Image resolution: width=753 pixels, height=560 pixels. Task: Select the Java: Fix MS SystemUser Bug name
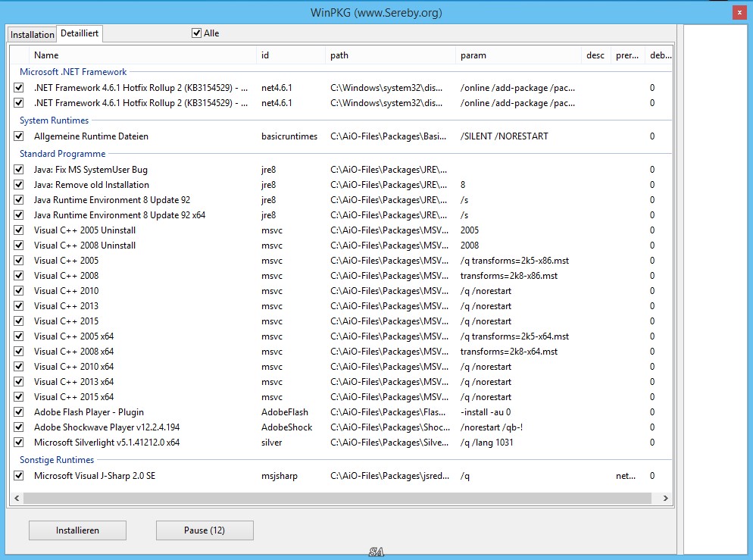[91, 170]
